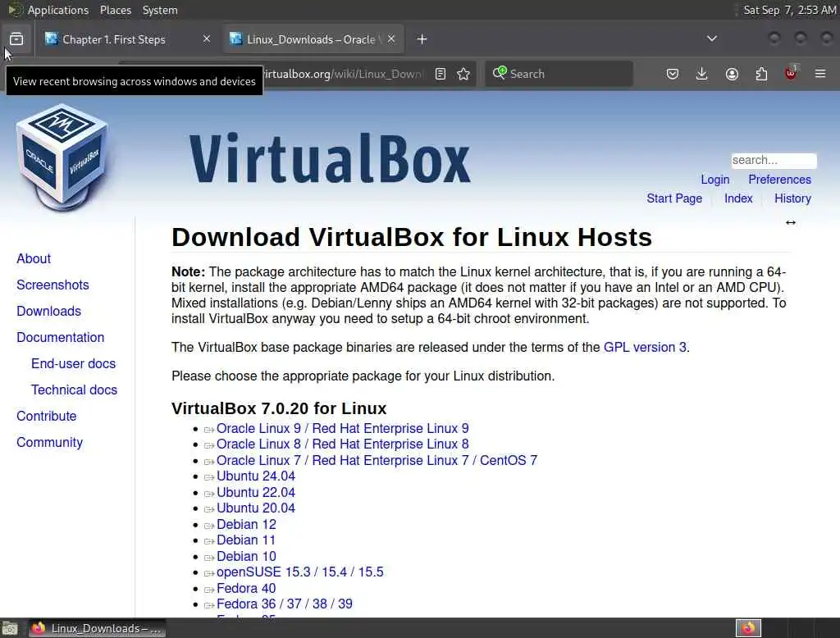Image resolution: width=840 pixels, height=638 pixels.
Task: Open Downloads in sidebar
Action: click(x=48, y=311)
